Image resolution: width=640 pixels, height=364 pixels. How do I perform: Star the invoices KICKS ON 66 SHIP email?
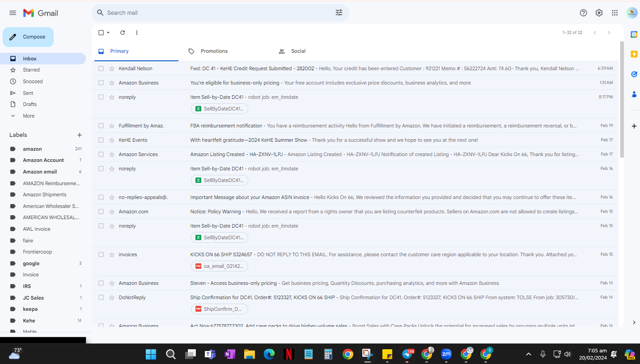112,254
